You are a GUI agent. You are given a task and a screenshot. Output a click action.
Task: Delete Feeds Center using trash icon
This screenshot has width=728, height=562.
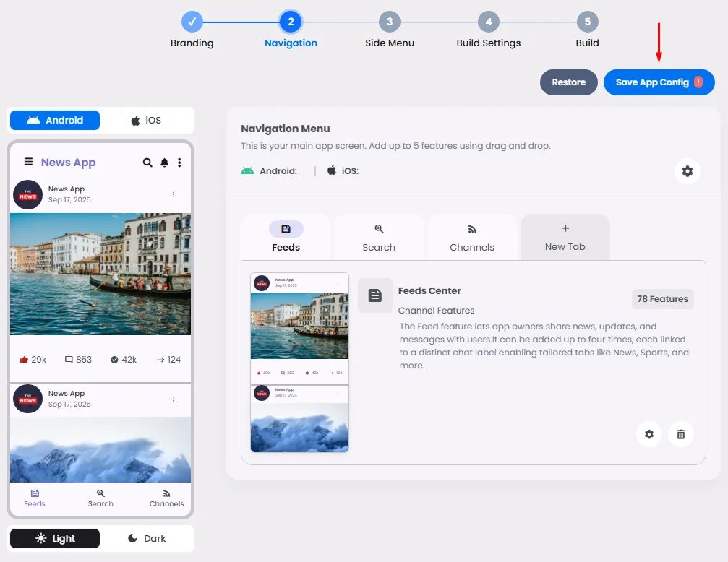pos(680,434)
